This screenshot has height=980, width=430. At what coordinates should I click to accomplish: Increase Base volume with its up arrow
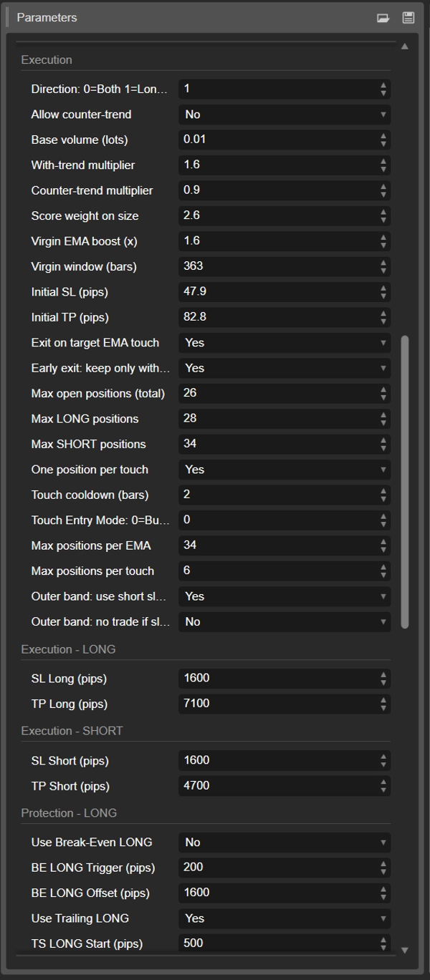(383, 136)
